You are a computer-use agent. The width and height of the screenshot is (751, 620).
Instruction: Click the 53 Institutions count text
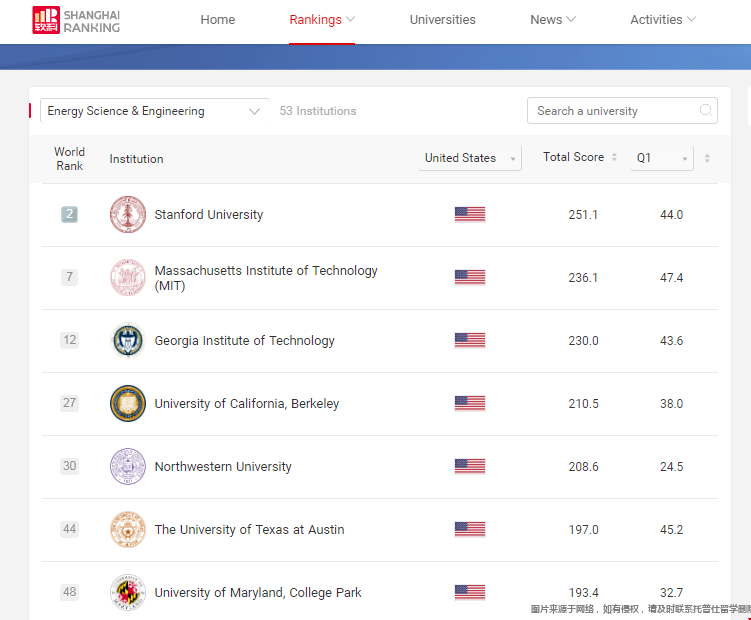coord(318,111)
